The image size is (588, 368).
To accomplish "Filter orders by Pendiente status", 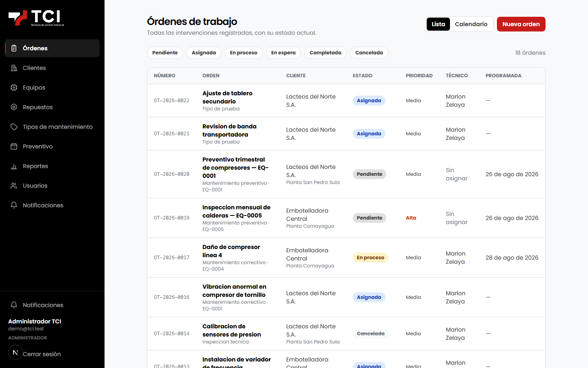I will pyautogui.click(x=165, y=53).
